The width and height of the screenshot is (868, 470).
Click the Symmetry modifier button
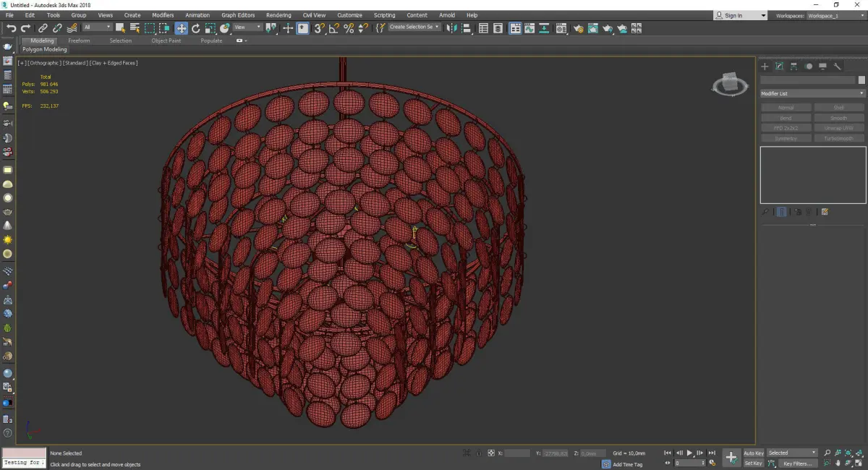(x=786, y=138)
